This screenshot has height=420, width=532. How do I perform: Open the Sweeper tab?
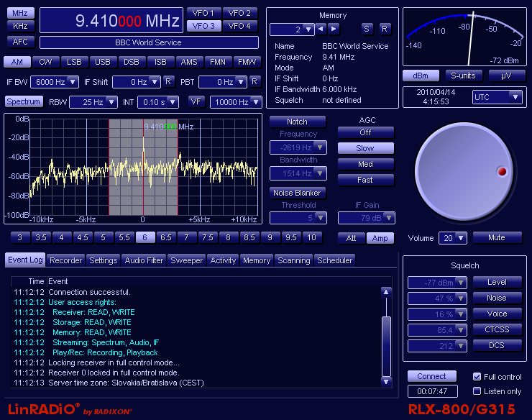(187, 260)
